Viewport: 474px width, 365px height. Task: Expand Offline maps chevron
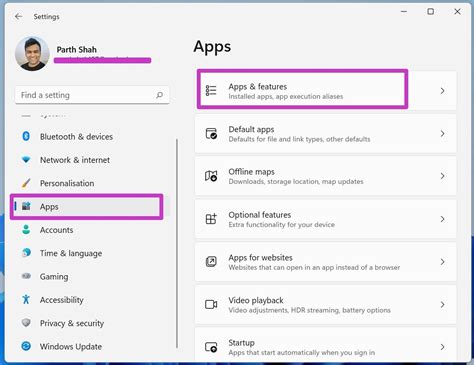(442, 176)
